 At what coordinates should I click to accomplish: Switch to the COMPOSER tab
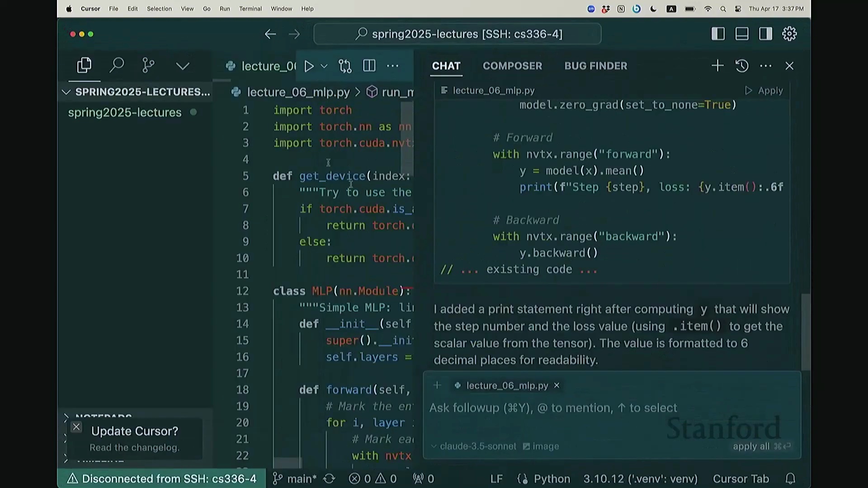(x=512, y=66)
